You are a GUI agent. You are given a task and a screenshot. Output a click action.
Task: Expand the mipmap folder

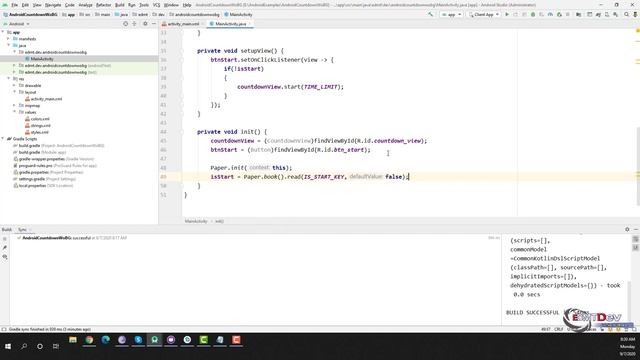(15, 105)
